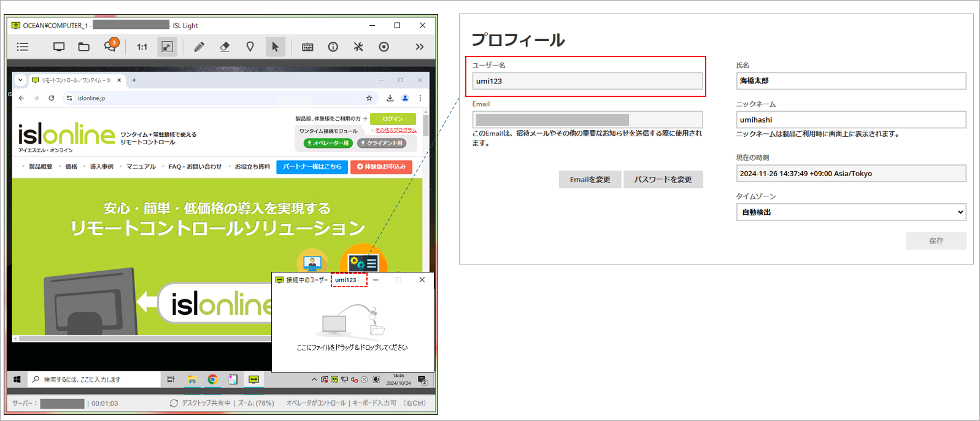Open the タイムゾーン 自動検出 dropdown
The height and width of the screenshot is (421, 980).
click(851, 212)
